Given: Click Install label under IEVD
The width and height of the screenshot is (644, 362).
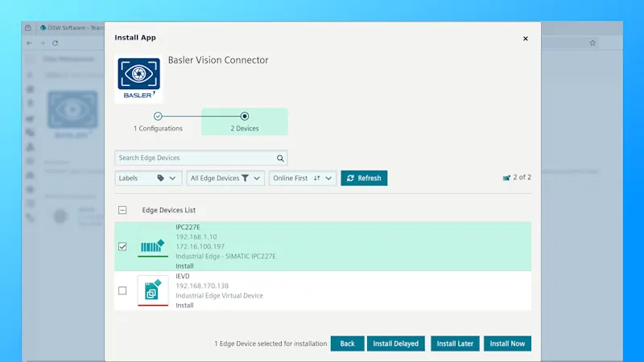Looking at the screenshot, I should [184, 306].
